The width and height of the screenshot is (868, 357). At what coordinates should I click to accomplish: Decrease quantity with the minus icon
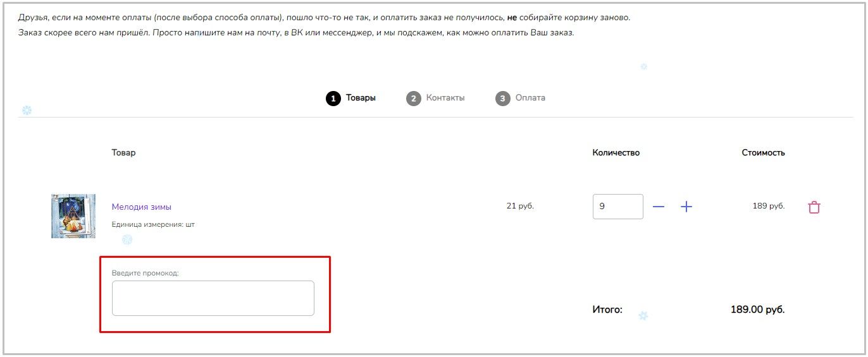[659, 207]
